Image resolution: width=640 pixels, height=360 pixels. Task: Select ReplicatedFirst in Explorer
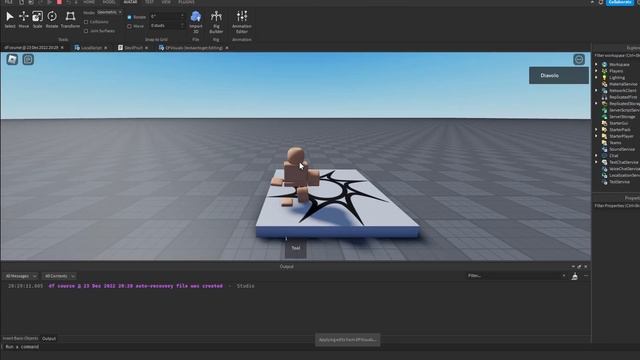[623, 97]
